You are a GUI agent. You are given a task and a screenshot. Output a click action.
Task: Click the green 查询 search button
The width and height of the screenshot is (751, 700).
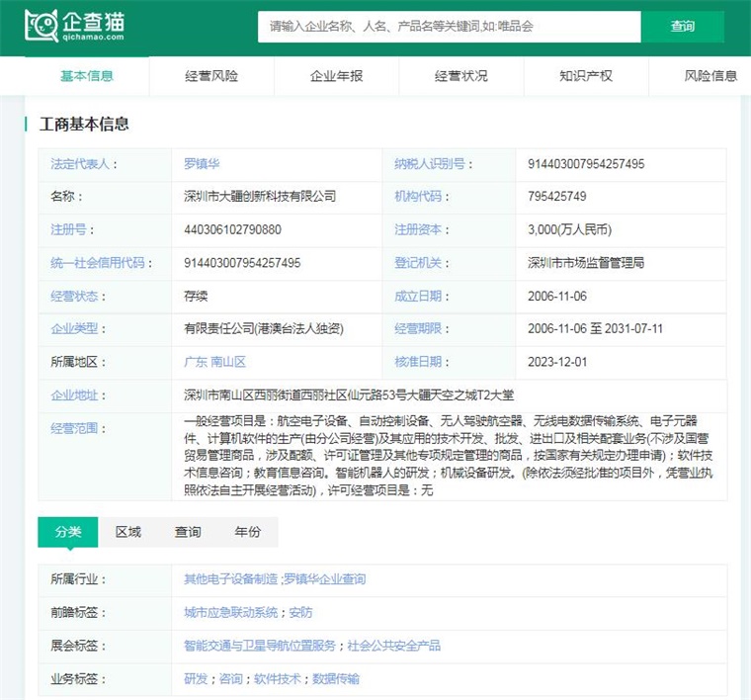click(x=682, y=27)
